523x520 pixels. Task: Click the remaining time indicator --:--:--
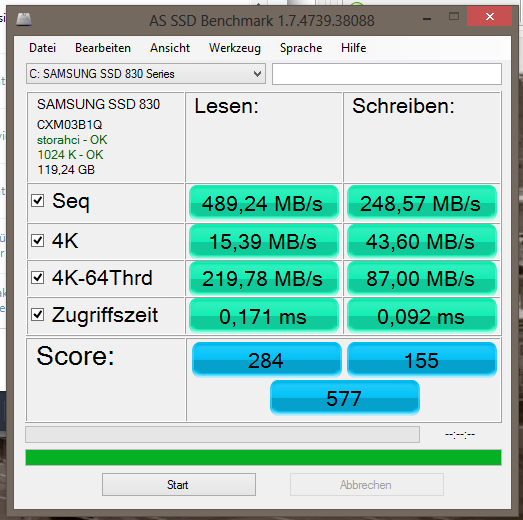pos(460,434)
